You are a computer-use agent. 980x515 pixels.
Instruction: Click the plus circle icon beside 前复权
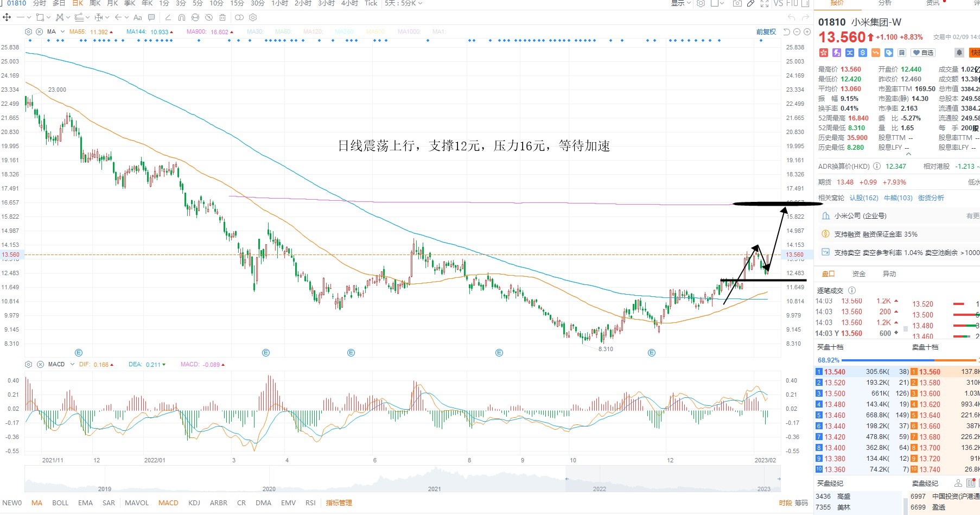[807, 32]
